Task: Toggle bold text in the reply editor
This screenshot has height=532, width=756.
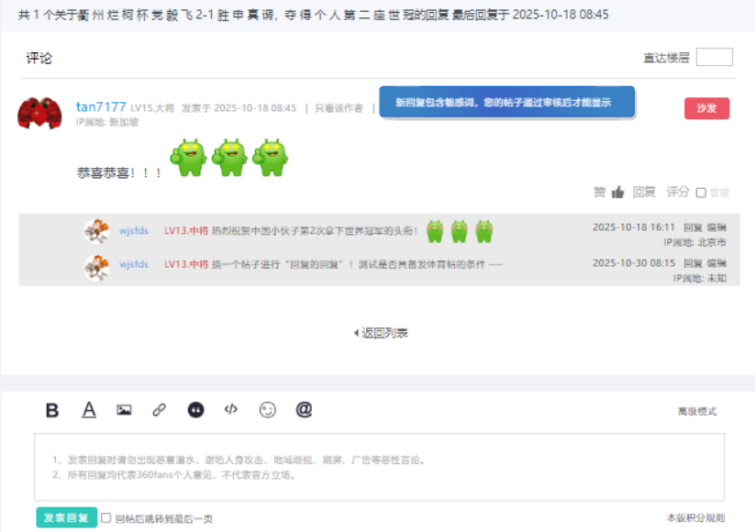Action: (x=52, y=410)
